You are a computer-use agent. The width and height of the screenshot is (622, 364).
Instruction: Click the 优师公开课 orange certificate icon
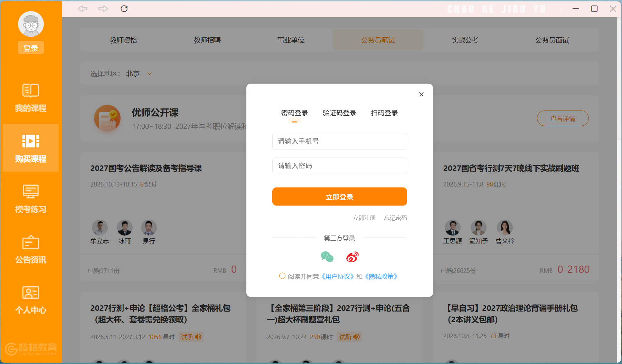pos(107,118)
